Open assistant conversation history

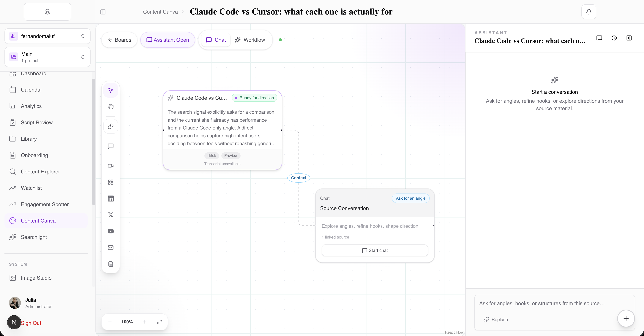tap(614, 38)
